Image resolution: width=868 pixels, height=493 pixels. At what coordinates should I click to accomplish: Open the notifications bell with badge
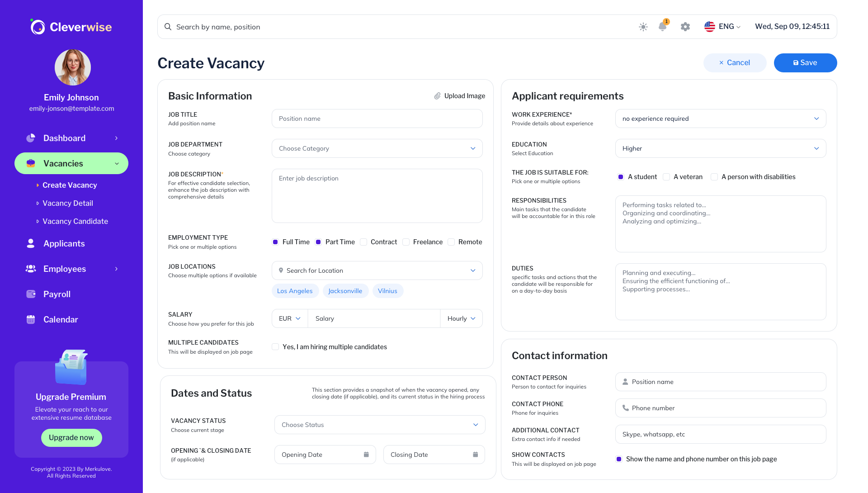point(663,27)
